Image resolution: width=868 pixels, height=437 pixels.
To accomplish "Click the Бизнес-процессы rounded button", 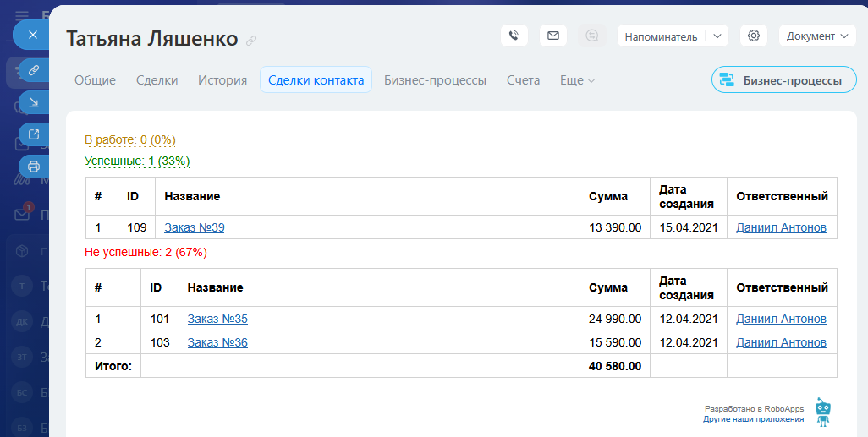I will (x=784, y=80).
